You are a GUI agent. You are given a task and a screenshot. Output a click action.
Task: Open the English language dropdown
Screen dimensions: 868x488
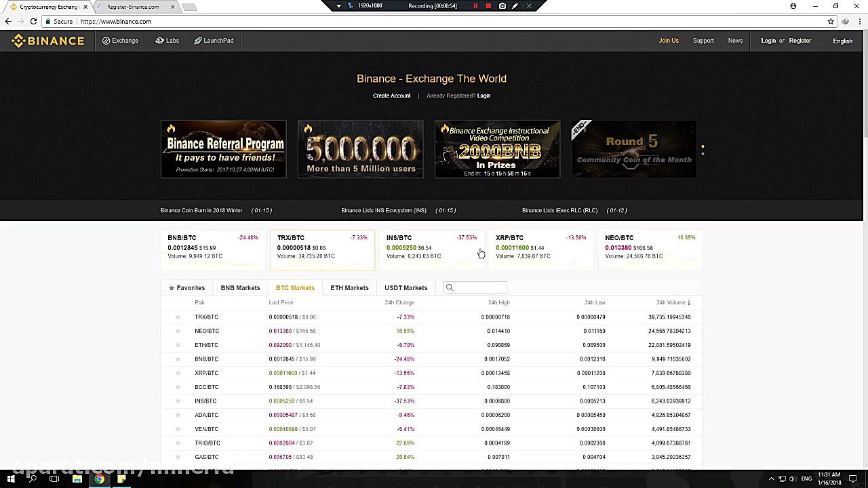click(x=843, y=41)
